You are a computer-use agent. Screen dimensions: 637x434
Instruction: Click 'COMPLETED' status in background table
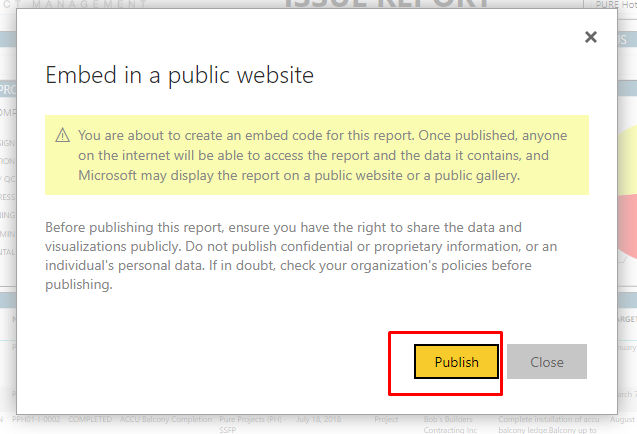(90, 419)
